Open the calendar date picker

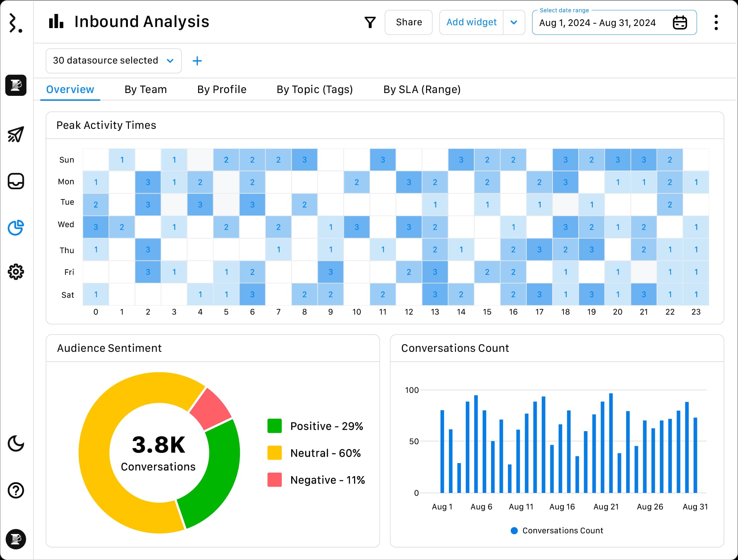[680, 22]
